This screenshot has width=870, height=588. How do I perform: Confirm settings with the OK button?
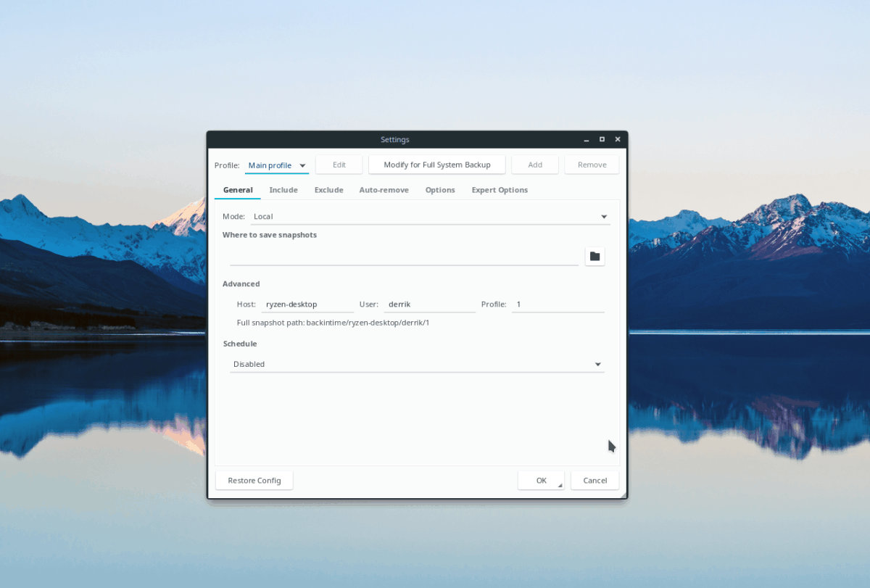[x=536, y=480]
